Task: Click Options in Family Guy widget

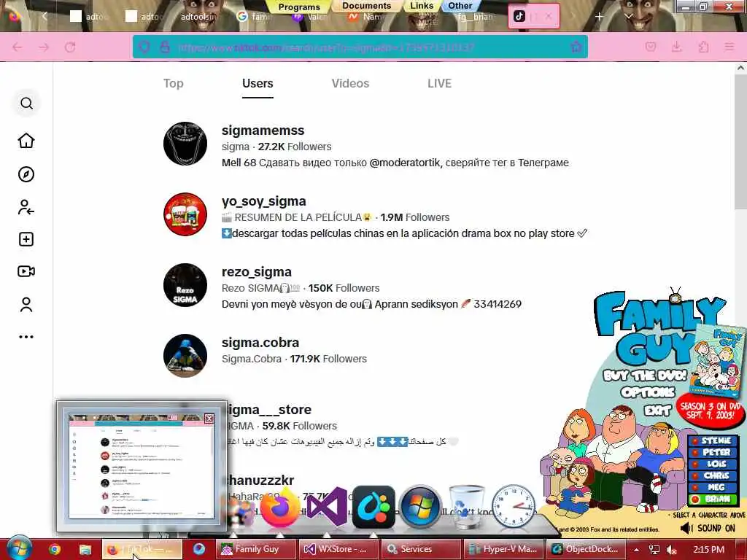Action: point(648,392)
